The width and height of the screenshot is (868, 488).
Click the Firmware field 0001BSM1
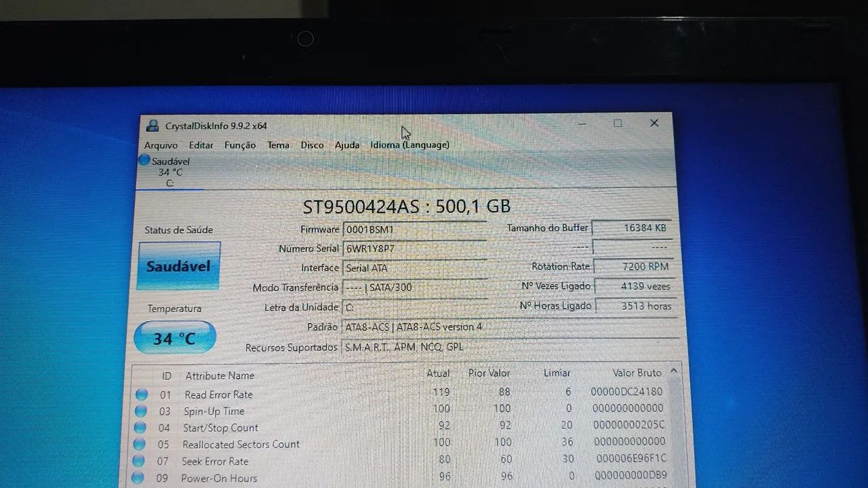click(x=415, y=229)
